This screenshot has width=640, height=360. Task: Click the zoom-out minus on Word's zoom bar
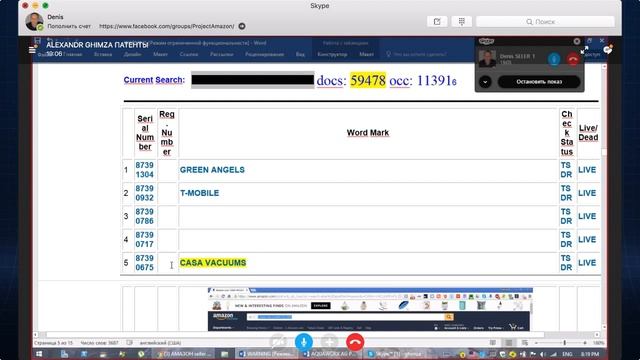coord(536,343)
